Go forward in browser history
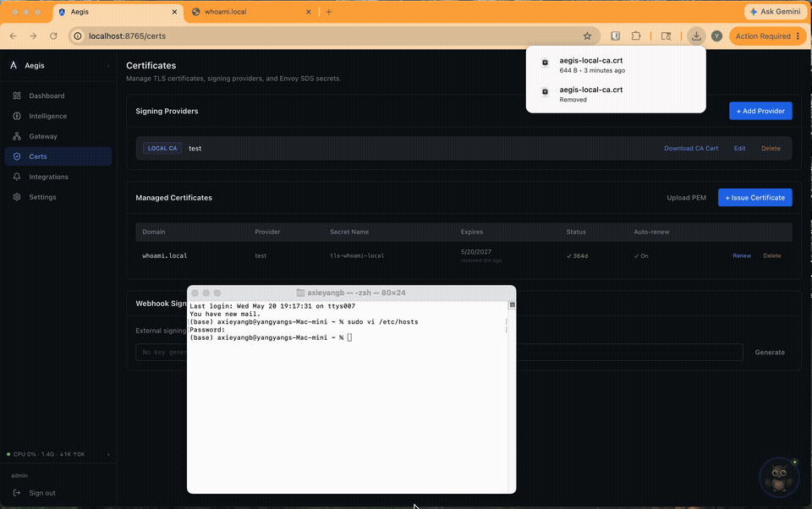The width and height of the screenshot is (812, 509). point(33,36)
